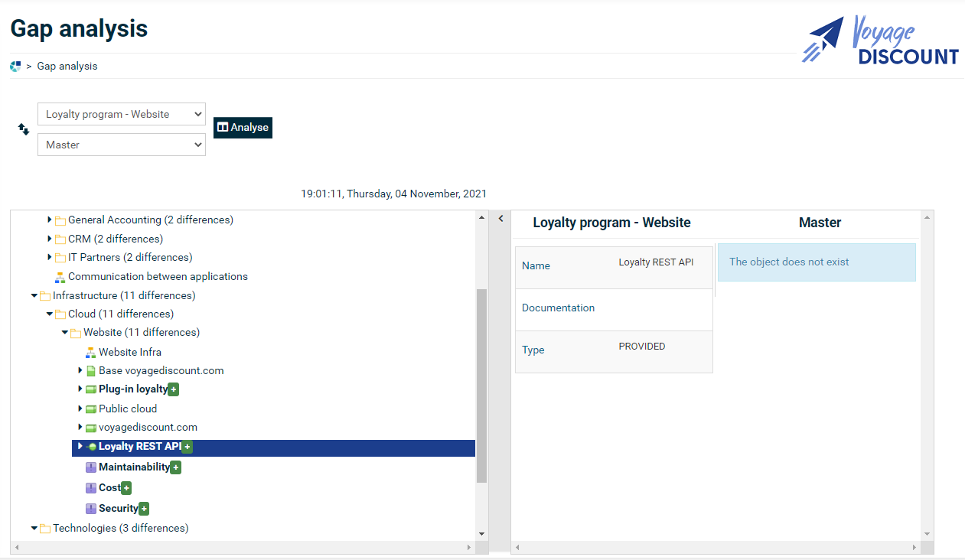The image size is (965, 560).
Task: Click the General Accounting folder icon
Action: pos(60,220)
